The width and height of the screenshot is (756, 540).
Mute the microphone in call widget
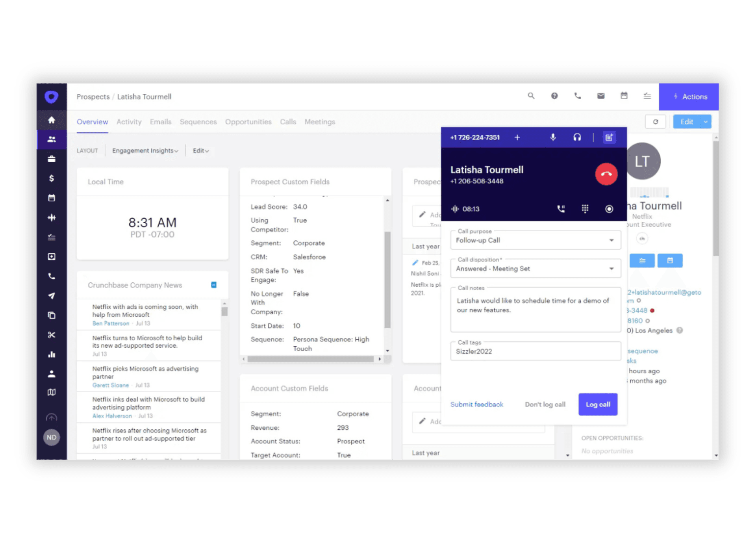553,137
